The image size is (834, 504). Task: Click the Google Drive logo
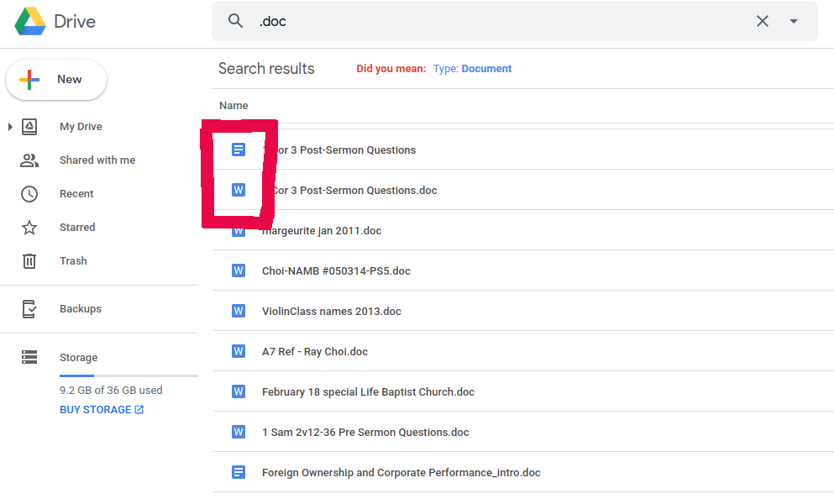coord(30,21)
